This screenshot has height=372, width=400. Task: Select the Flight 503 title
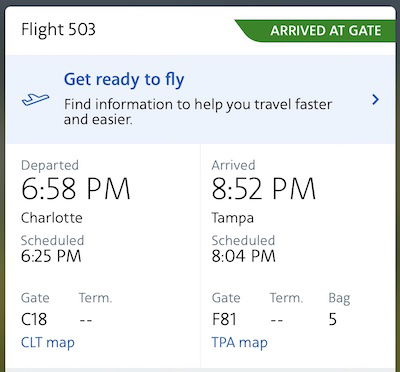pyautogui.click(x=58, y=29)
